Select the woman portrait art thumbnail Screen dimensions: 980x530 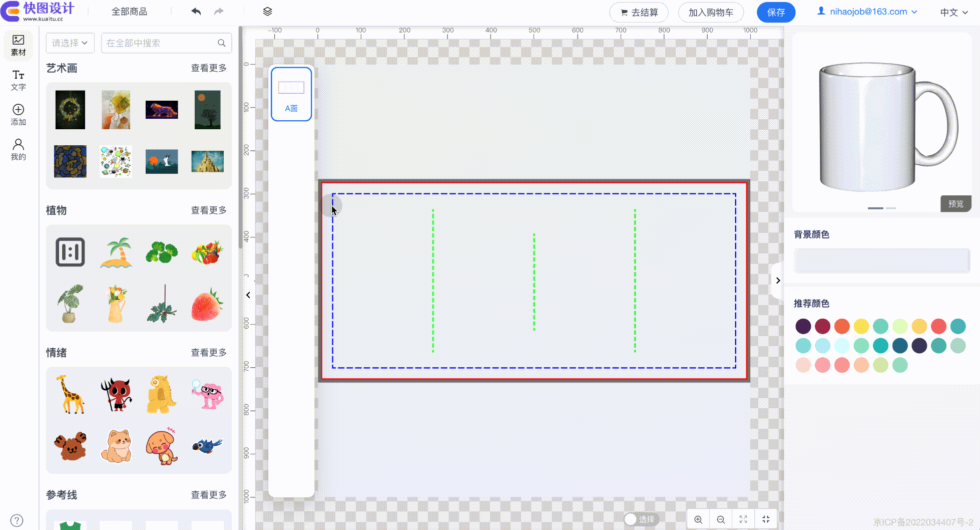tap(116, 110)
